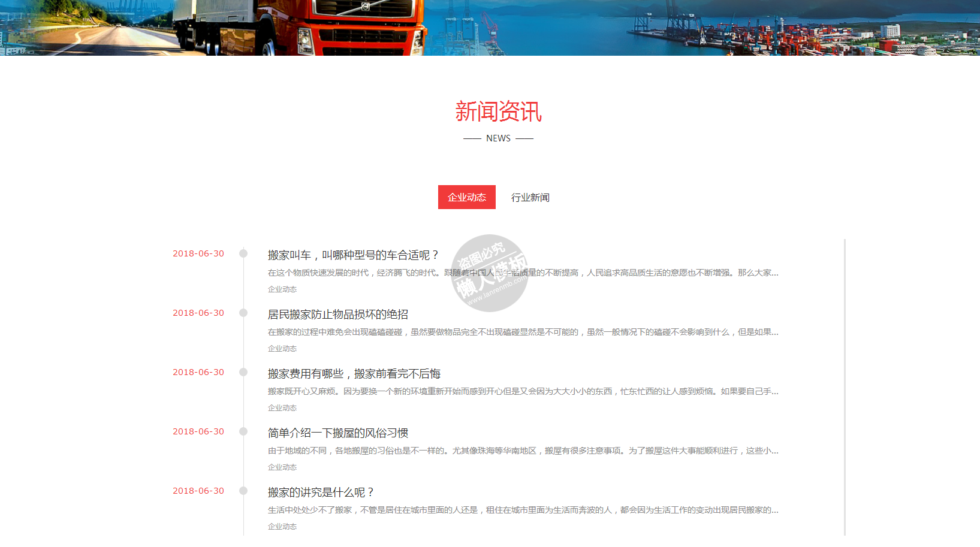Image resolution: width=980 pixels, height=547 pixels.
Task: Open article 搬家费用有哪些，搬家前看完不后悔
Action: 354,374
